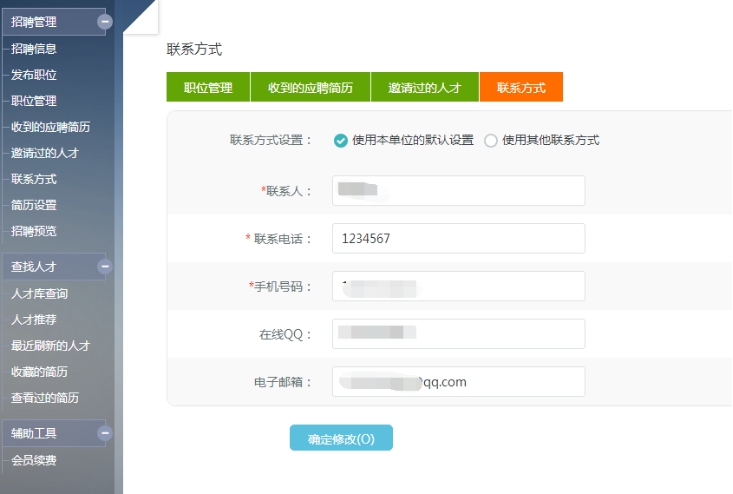Click the 确定修改(O) button
733x494 pixels.
point(341,439)
